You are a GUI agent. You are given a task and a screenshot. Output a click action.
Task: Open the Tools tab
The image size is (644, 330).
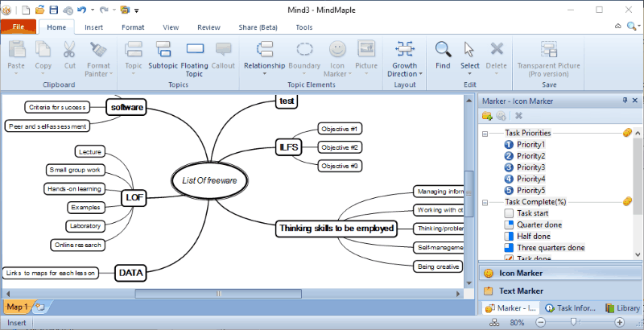304,27
